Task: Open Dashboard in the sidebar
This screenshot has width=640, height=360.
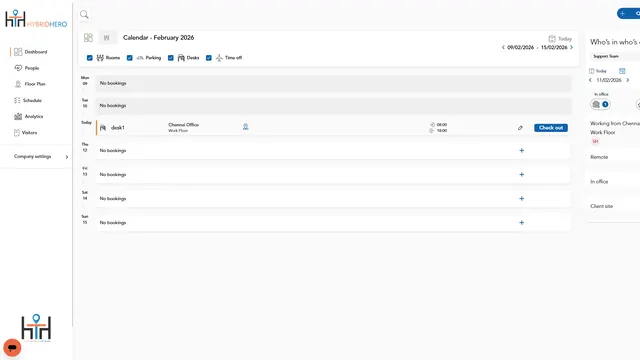Action: pos(31,52)
